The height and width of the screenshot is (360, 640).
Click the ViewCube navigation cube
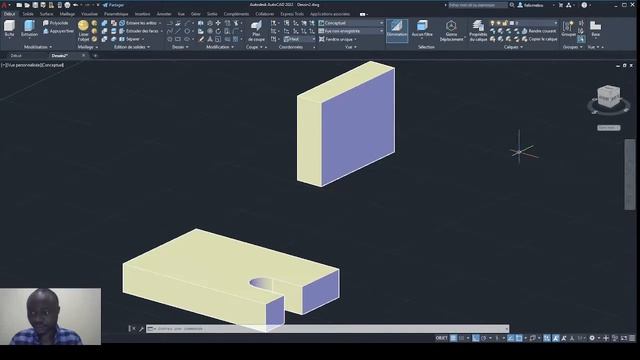tap(609, 97)
